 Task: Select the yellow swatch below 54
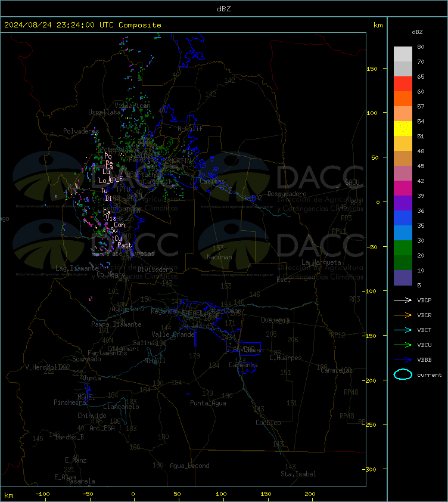[403, 128]
